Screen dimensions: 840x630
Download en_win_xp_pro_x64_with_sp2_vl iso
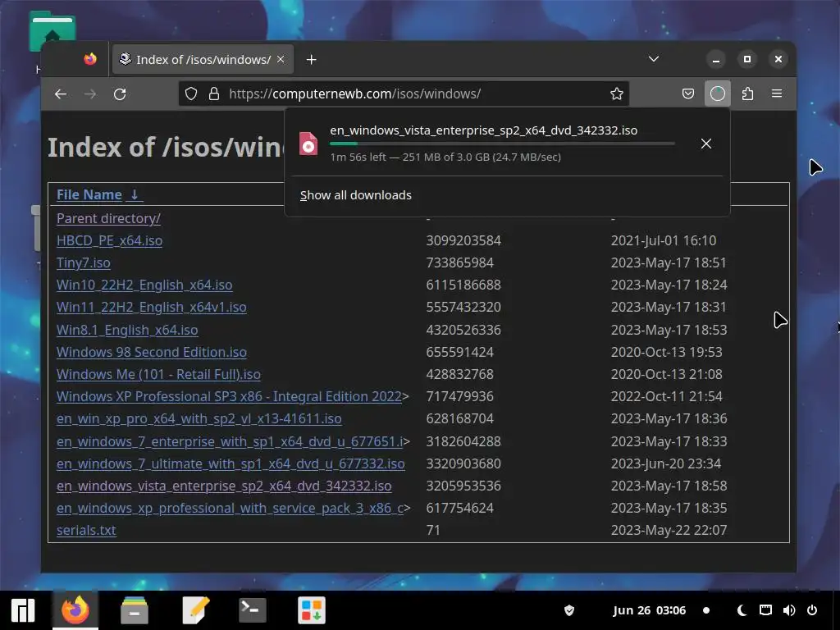(199, 418)
